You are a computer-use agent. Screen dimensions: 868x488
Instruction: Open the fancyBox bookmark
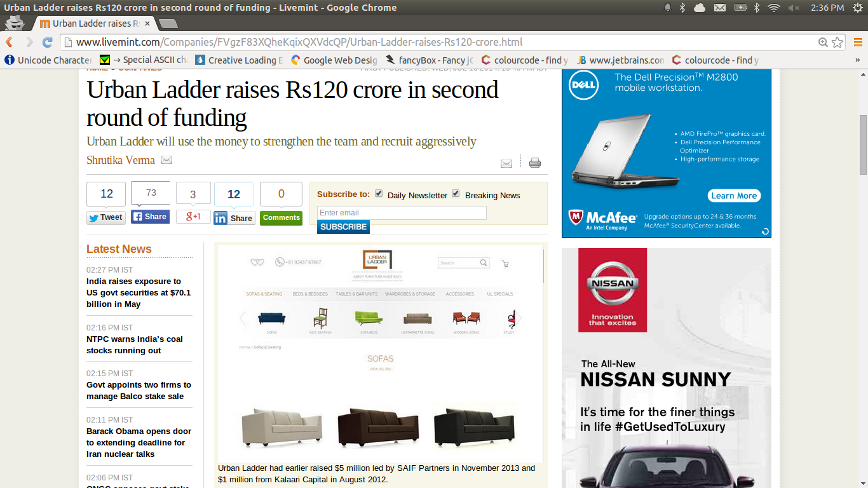click(x=429, y=60)
